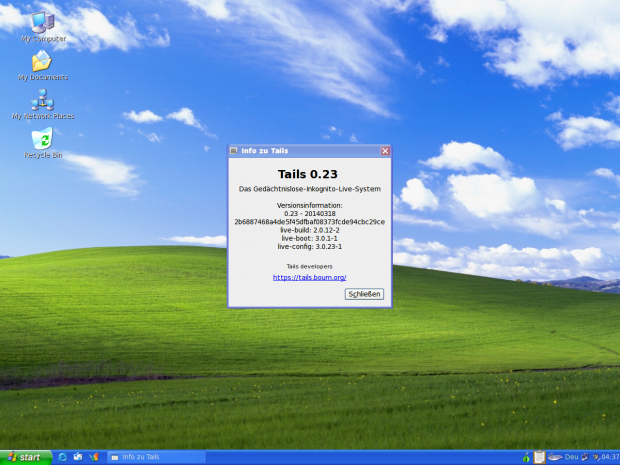Open the My Computer desktop icon
This screenshot has height=465, width=620.
pyautogui.click(x=43, y=27)
